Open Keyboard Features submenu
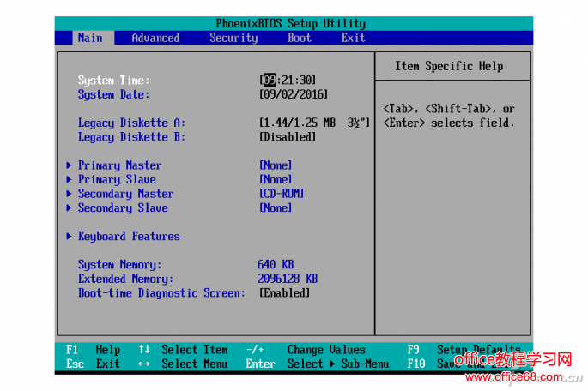588x391 pixels. 128,237
